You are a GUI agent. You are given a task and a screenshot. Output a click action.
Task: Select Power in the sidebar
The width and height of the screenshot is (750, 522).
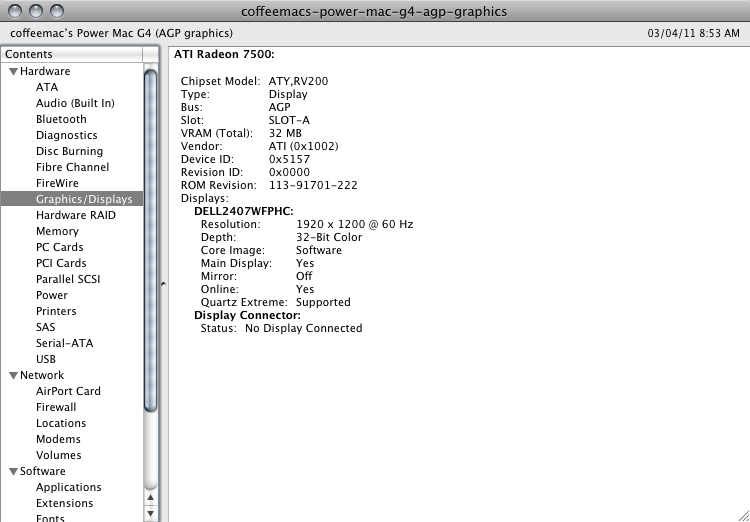point(52,295)
